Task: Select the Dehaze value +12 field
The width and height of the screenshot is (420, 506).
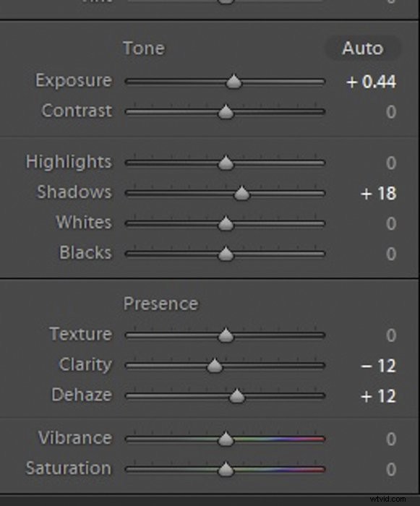Action: (x=378, y=396)
